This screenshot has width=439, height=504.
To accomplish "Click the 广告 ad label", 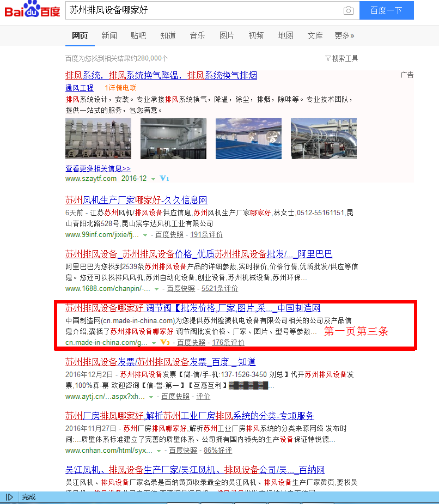I will [407, 75].
